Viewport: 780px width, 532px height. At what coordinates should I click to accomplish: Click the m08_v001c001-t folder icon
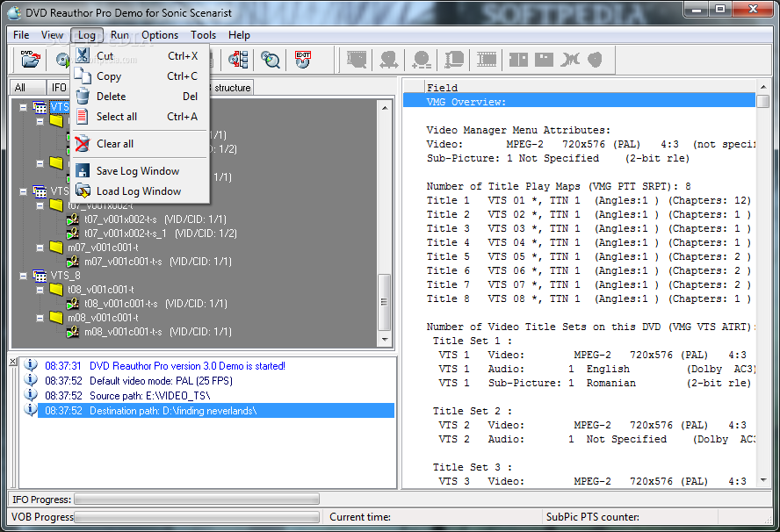56,317
